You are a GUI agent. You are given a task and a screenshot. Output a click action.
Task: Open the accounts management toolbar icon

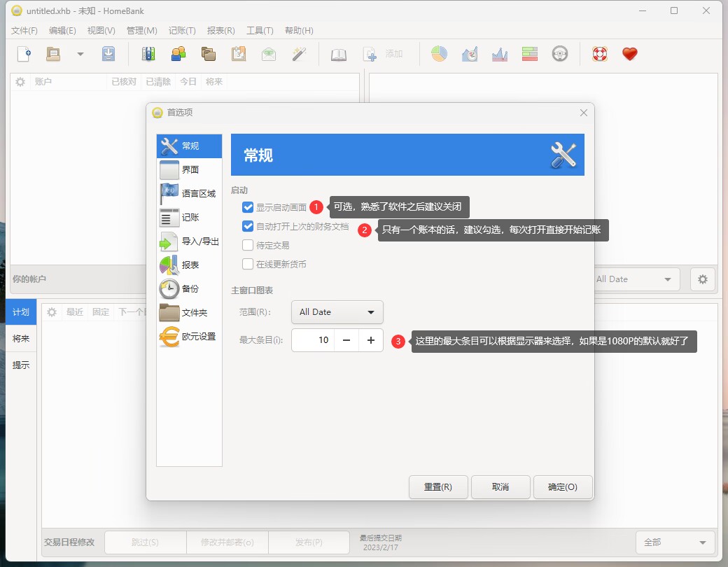click(148, 54)
